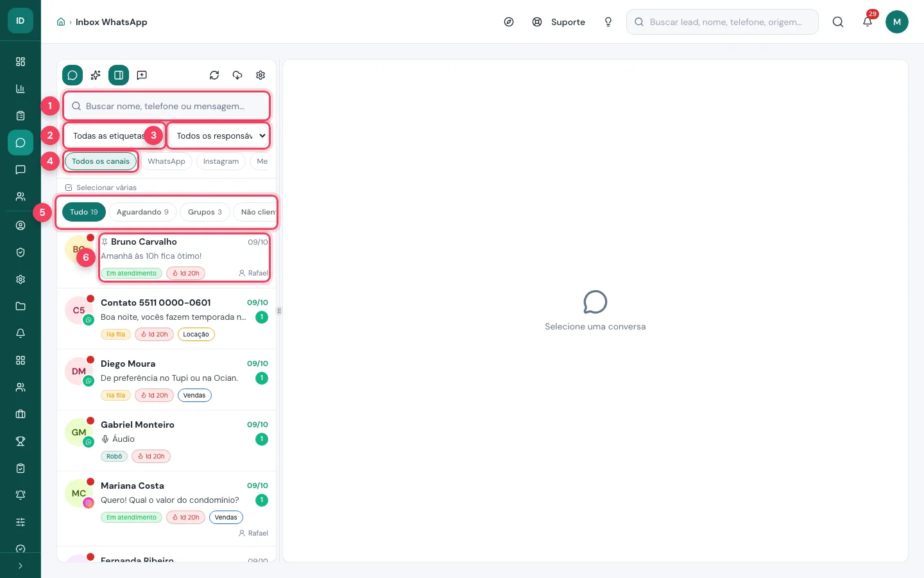The image size is (924, 578).
Task: Start a new conversation with the plus-message icon
Action: pos(142,75)
